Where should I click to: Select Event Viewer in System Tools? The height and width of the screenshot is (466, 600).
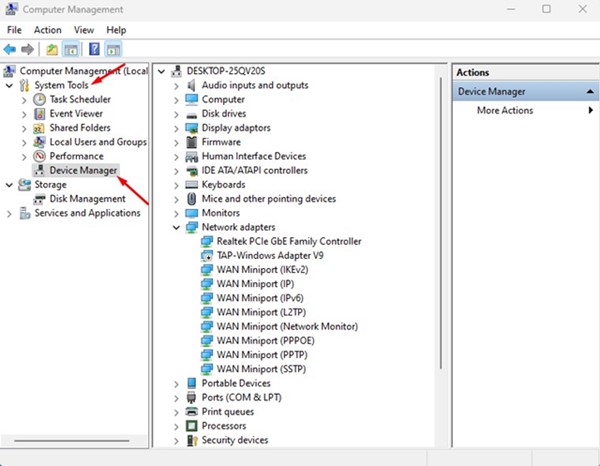75,114
